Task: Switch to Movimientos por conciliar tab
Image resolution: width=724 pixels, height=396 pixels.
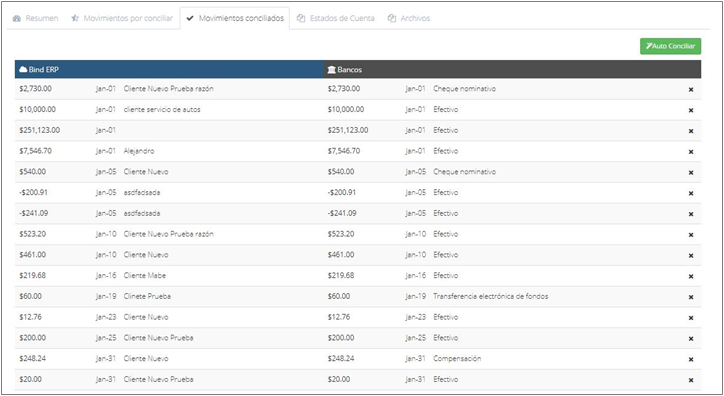Action: pos(122,18)
